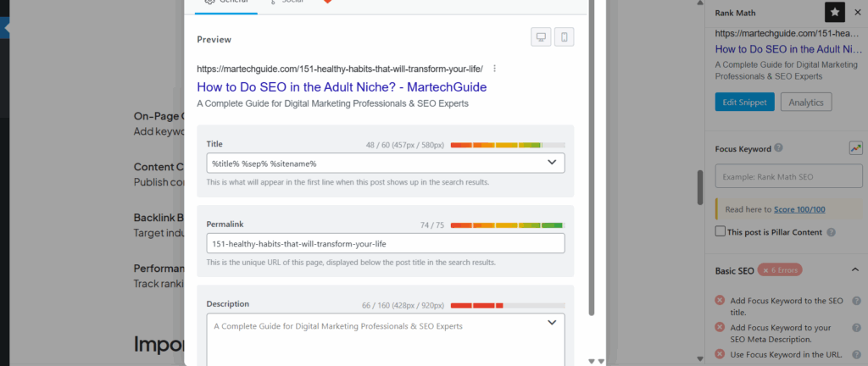
Task: Open Focus Keyword trends chart icon
Action: [x=856, y=148]
